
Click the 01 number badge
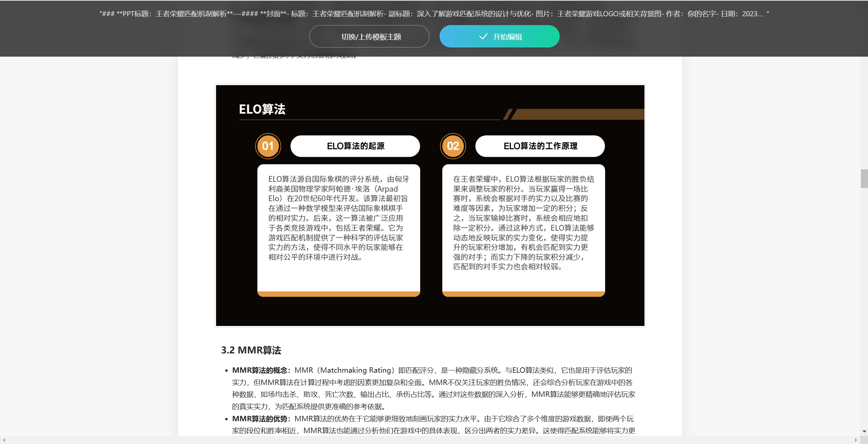[x=268, y=146]
